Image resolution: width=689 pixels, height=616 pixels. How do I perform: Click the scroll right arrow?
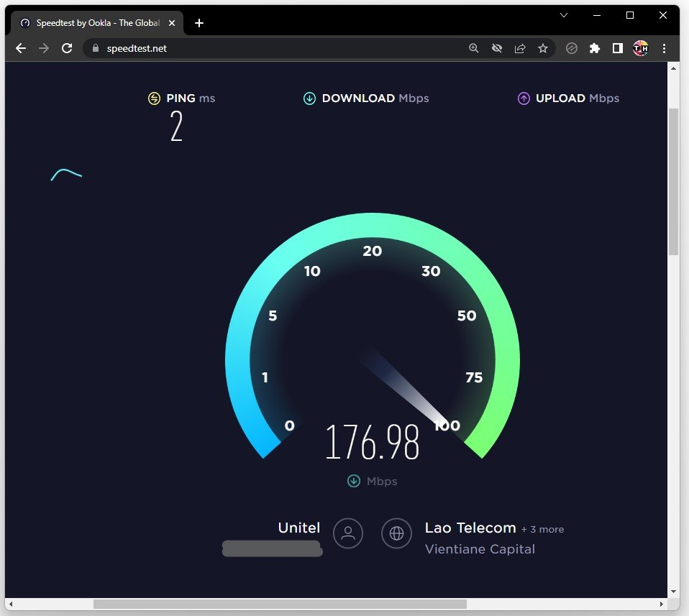662,604
